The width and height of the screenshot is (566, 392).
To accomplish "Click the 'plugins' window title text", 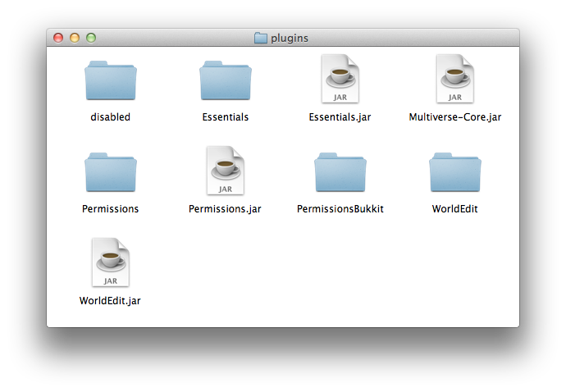I will point(290,39).
